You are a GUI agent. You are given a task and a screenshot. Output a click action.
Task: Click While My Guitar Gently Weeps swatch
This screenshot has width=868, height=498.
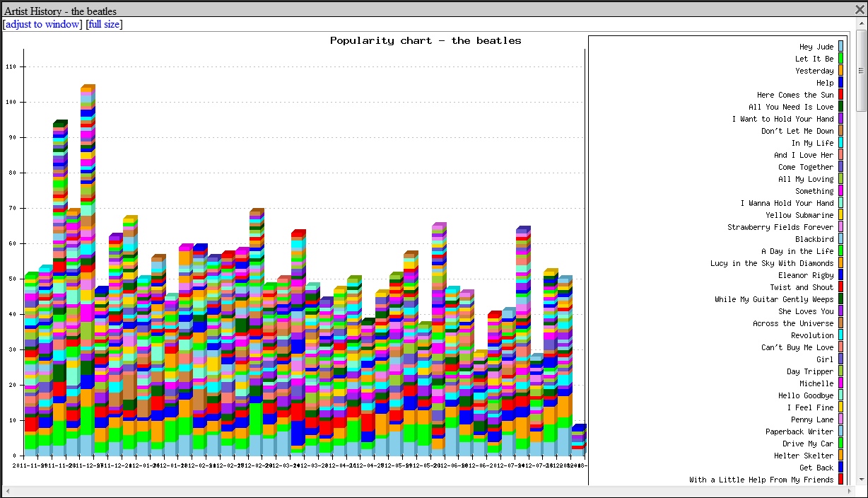pyautogui.click(x=840, y=299)
